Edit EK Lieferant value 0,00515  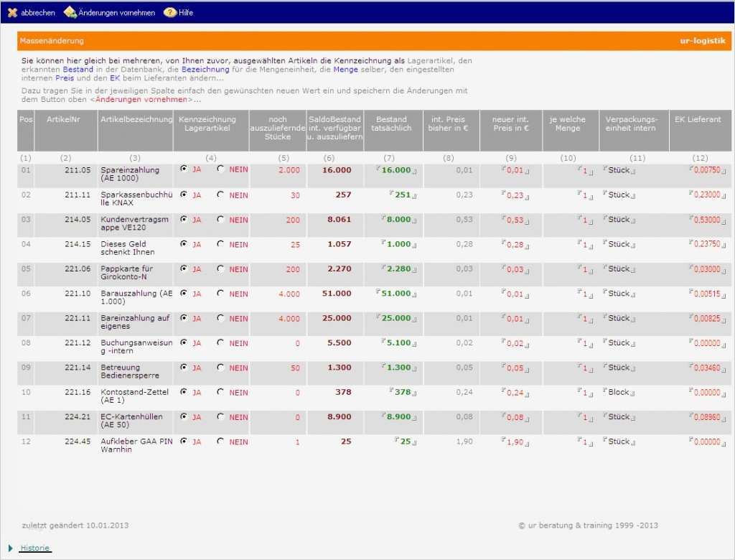707,294
